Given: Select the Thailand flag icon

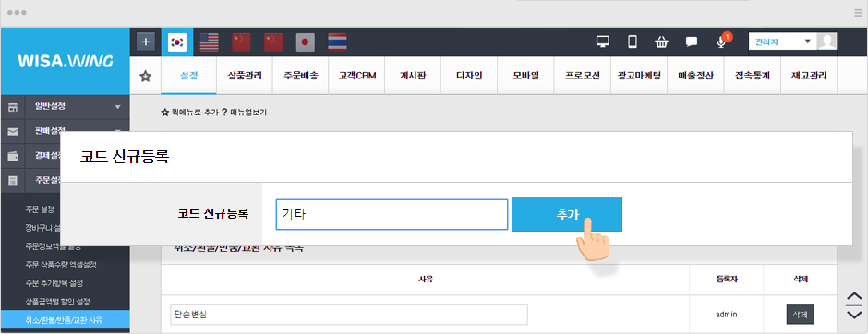Looking at the screenshot, I should click(337, 42).
